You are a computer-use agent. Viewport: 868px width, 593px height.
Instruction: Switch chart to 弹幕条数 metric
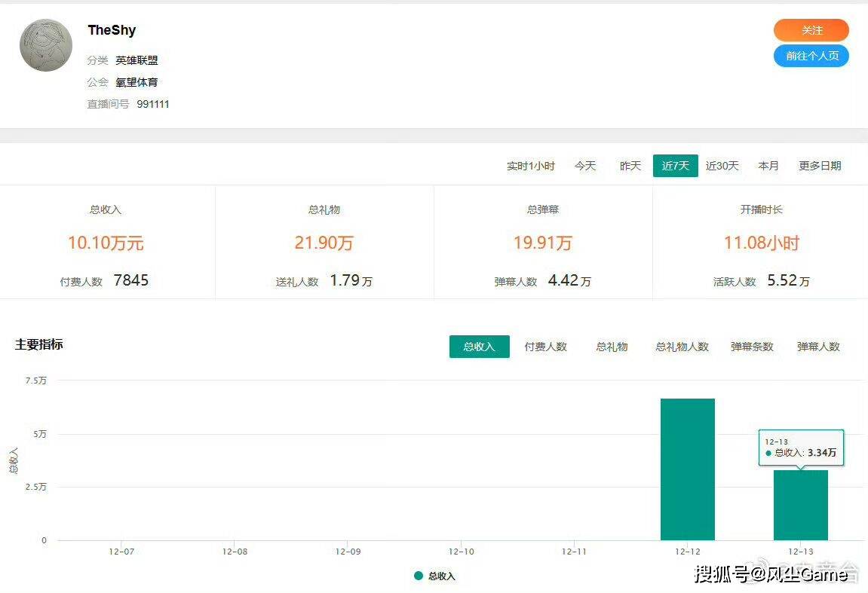(752, 347)
